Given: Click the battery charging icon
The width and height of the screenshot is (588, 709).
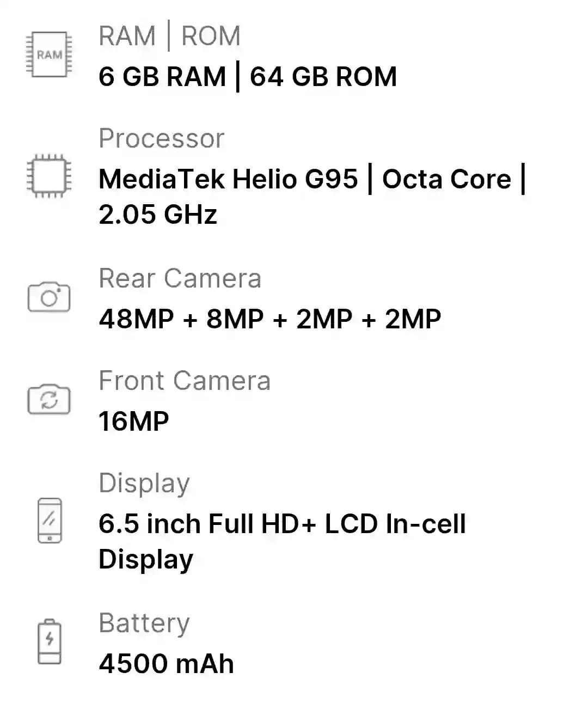Looking at the screenshot, I should coord(50,641).
